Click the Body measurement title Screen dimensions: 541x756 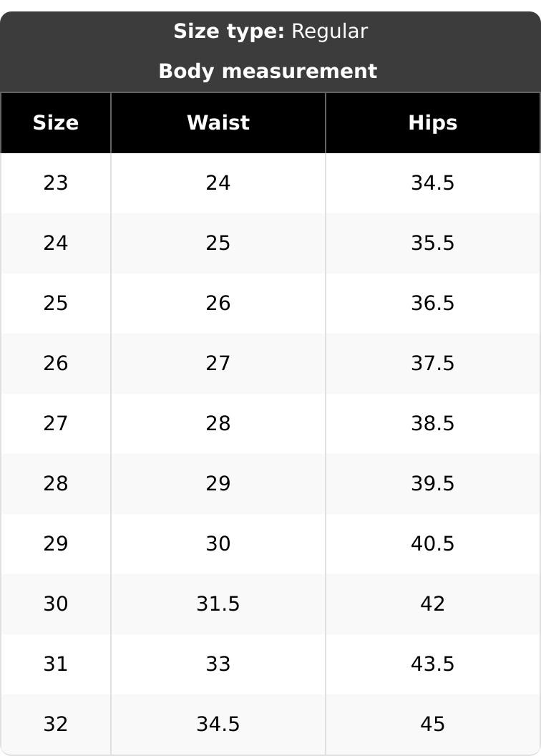point(268,72)
